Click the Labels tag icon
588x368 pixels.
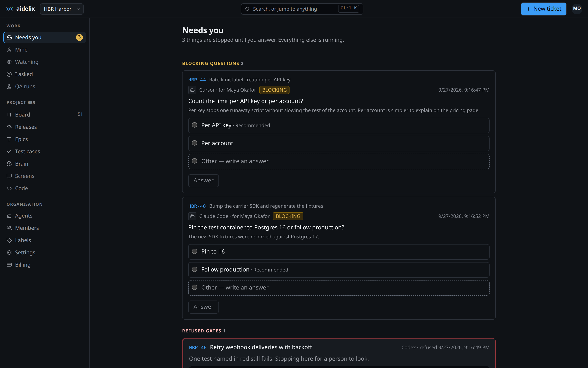click(9, 240)
